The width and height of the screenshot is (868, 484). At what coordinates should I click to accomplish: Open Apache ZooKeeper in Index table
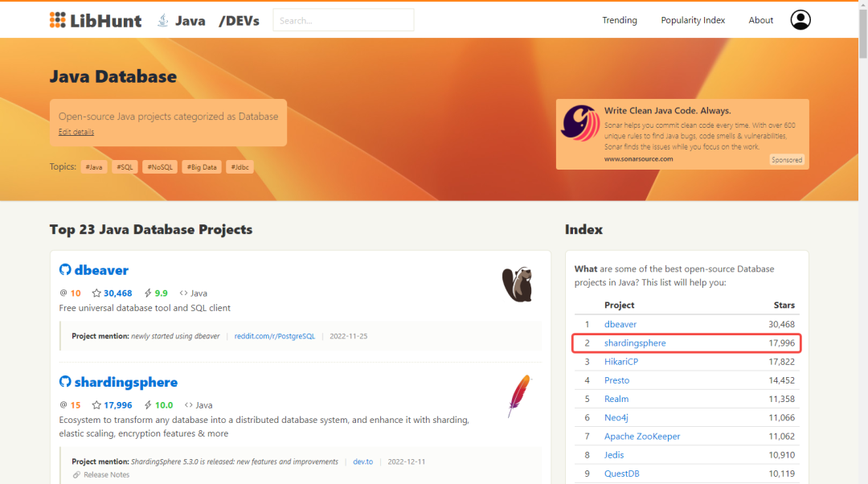642,436
